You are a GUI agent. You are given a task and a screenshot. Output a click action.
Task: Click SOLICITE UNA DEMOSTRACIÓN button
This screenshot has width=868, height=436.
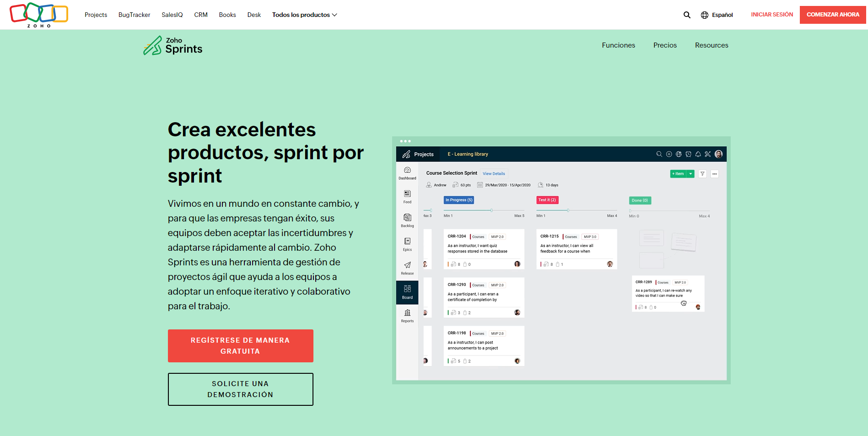(241, 389)
